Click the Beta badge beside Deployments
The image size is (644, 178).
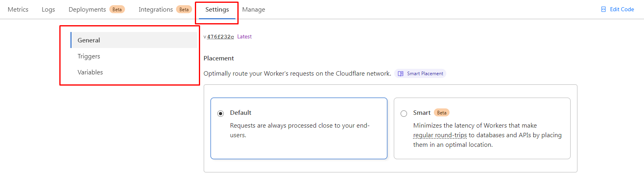tap(117, 9)
